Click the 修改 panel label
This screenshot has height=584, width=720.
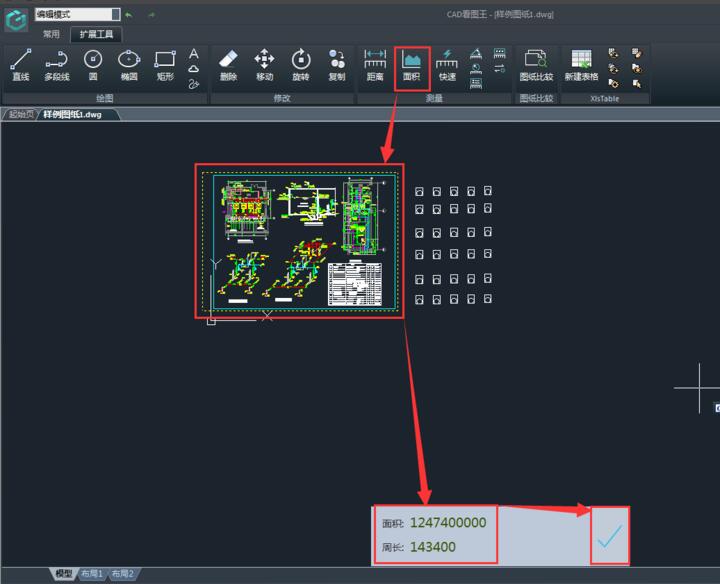coord(282,98)
